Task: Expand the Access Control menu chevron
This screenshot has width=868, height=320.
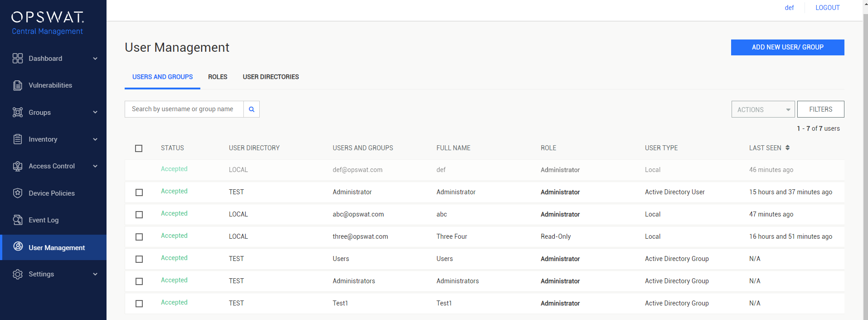Action: point(95,166)
